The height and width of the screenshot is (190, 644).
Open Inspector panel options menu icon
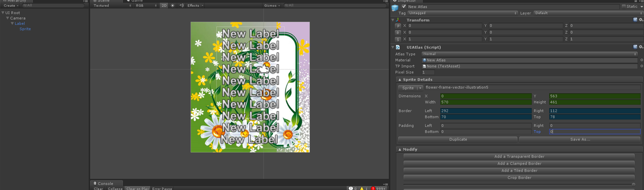[x=641, y=1]
